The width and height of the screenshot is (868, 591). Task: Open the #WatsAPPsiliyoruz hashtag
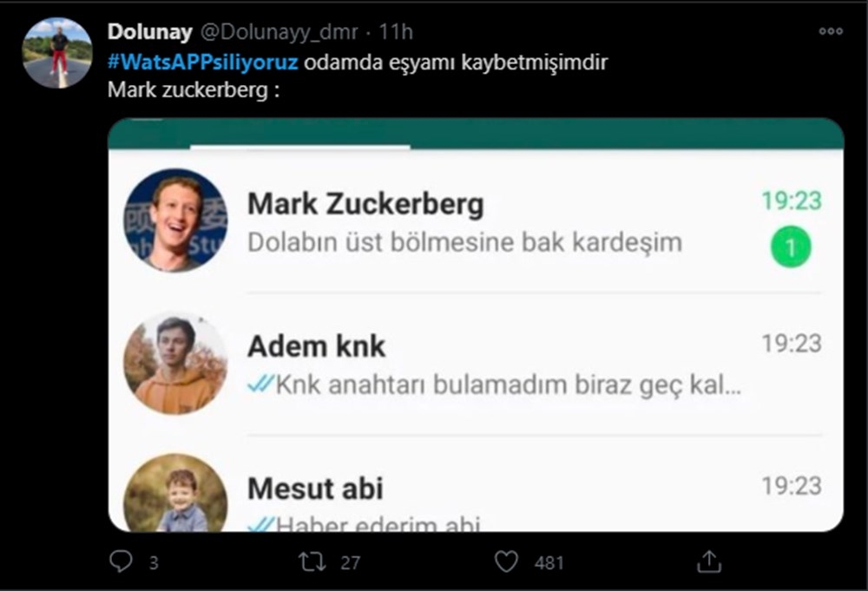point(203,63)
